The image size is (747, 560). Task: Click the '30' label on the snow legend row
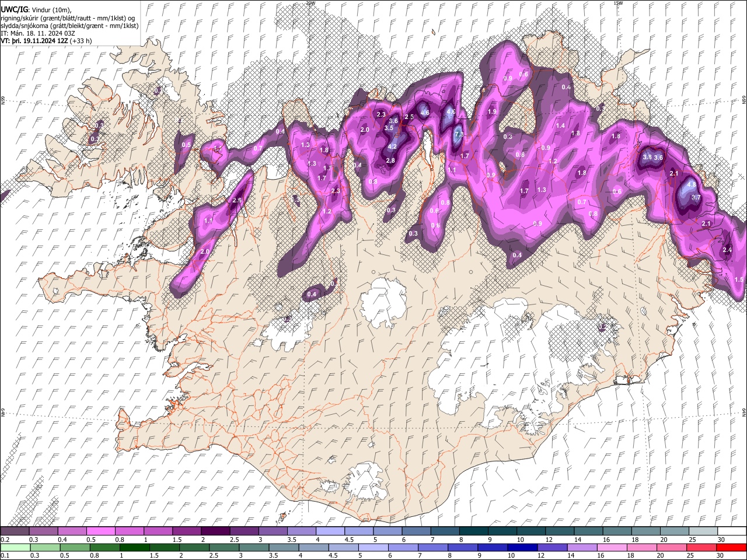tap(721, 540)
